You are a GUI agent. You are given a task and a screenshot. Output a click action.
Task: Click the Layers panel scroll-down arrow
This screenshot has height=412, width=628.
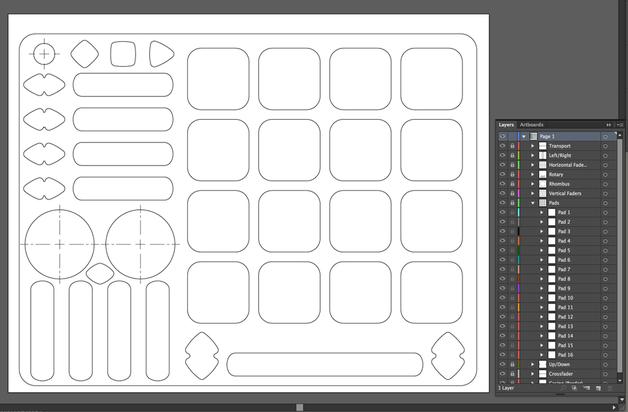pyautogui.click(x=620, y=380)
